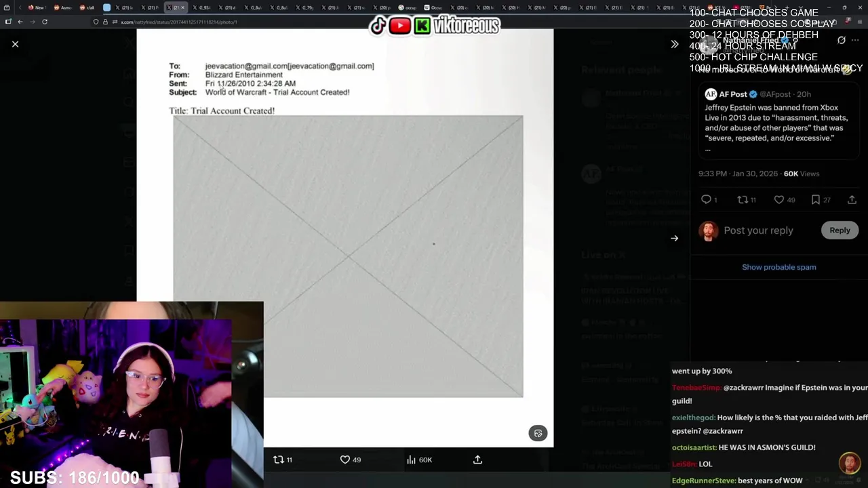This screenshot has width=868, height=488.
Task: Close the photo viewer with the X icon
Action: point(15,44)
